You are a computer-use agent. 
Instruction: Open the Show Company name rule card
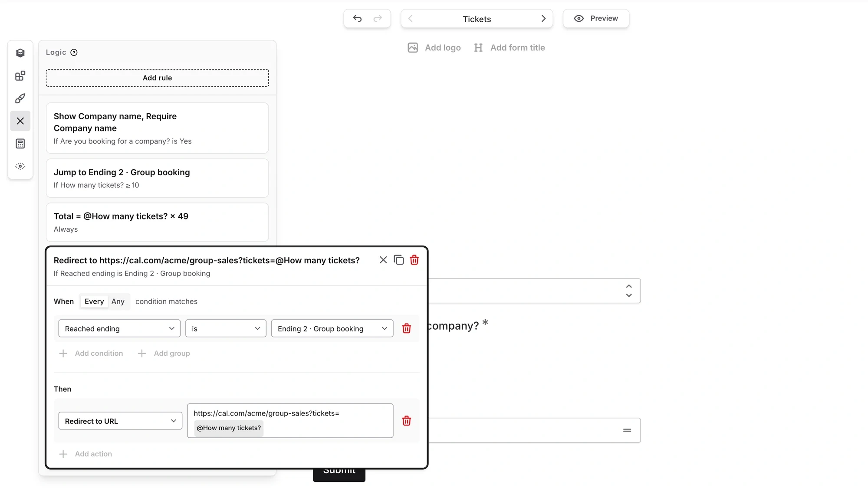click(x=158, y=128)
